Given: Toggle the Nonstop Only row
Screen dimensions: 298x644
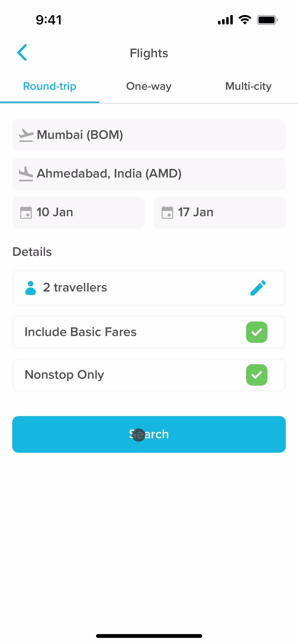Looking at the screenshot, I should pos(149,375).
